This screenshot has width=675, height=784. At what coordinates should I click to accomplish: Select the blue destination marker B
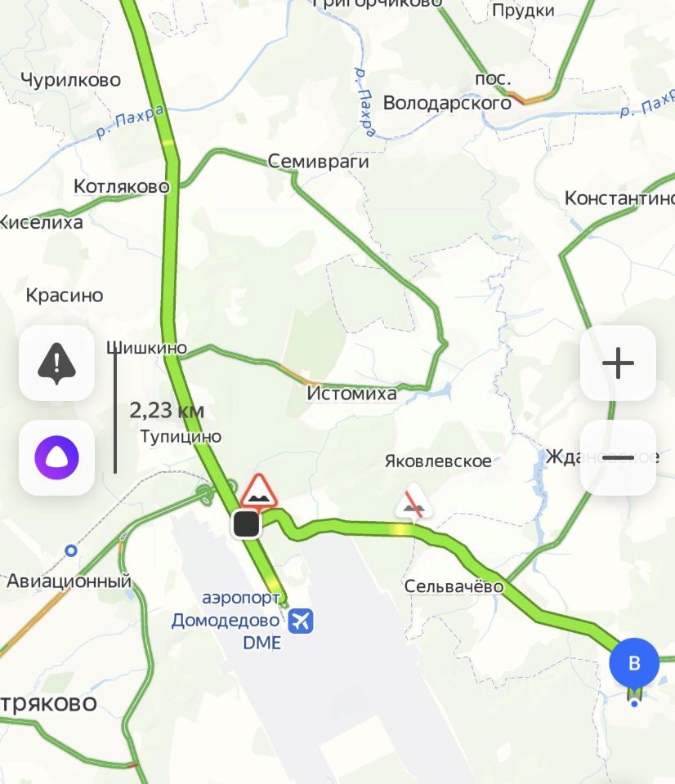(634, 664)
